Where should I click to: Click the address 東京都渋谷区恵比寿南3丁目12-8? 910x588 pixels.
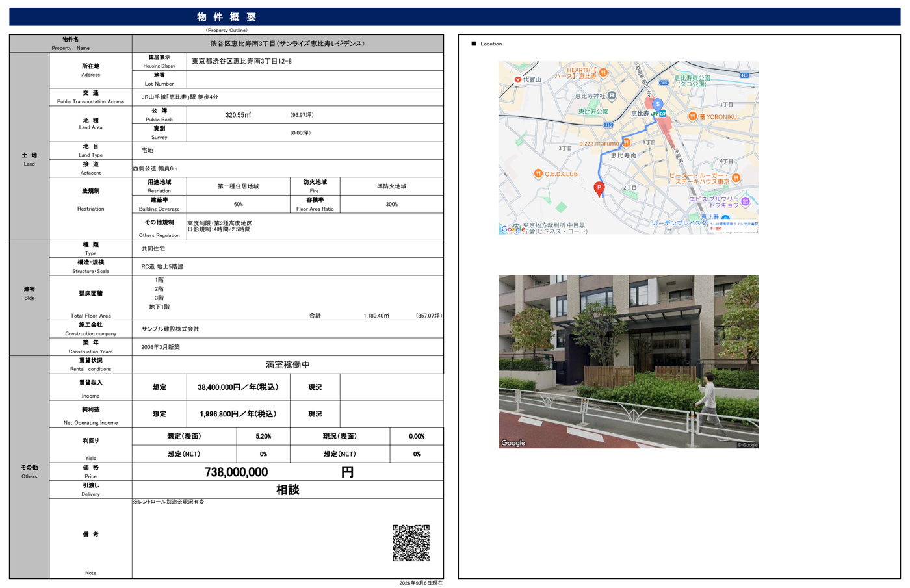click(242, 61)
